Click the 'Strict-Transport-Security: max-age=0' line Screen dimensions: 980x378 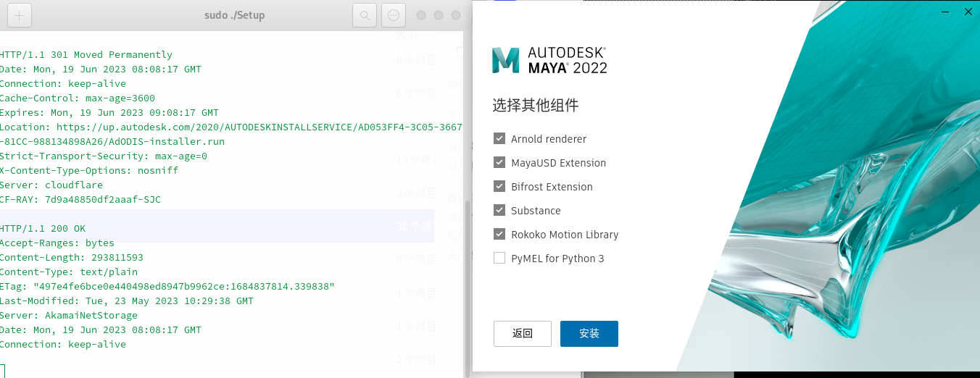point(104,156)
